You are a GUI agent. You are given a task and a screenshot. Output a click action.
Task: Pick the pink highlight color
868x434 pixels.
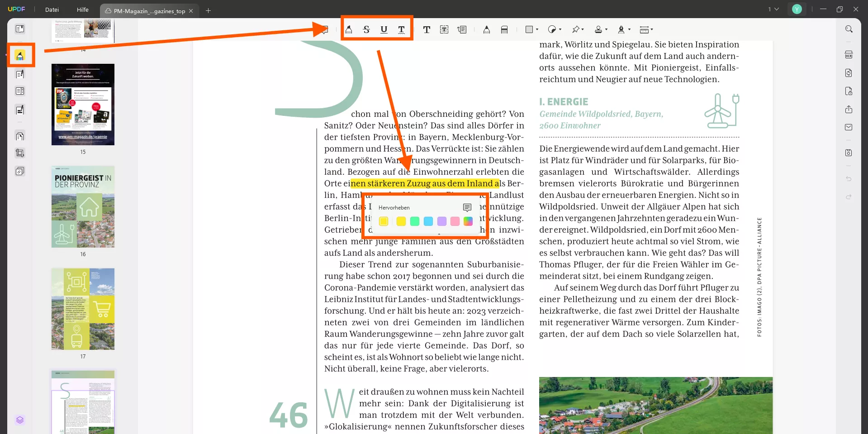click(455, 221)
